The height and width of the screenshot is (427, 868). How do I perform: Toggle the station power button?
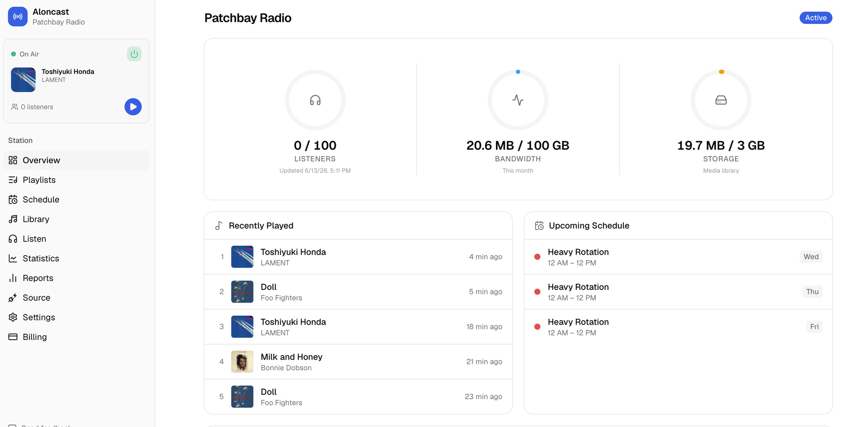pyautogui.click(x=134, y=54)
